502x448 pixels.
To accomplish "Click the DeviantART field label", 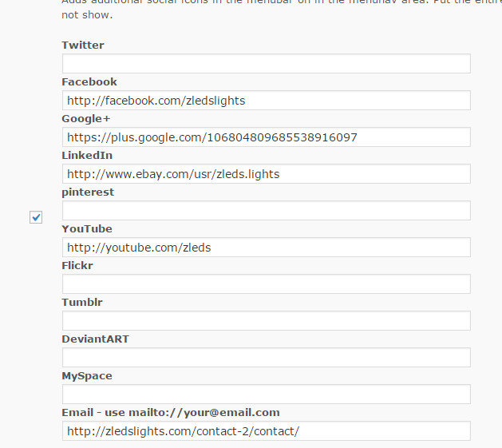I will 95,339.
